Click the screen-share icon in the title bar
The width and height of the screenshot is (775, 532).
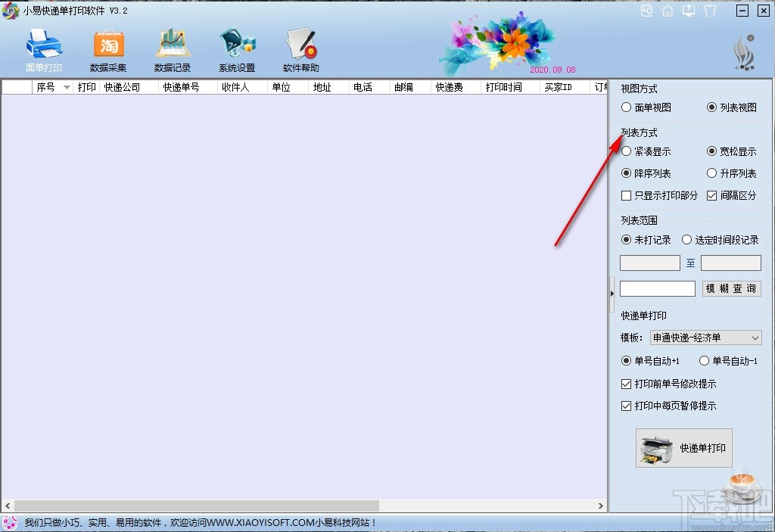click(x=688, y=11)
